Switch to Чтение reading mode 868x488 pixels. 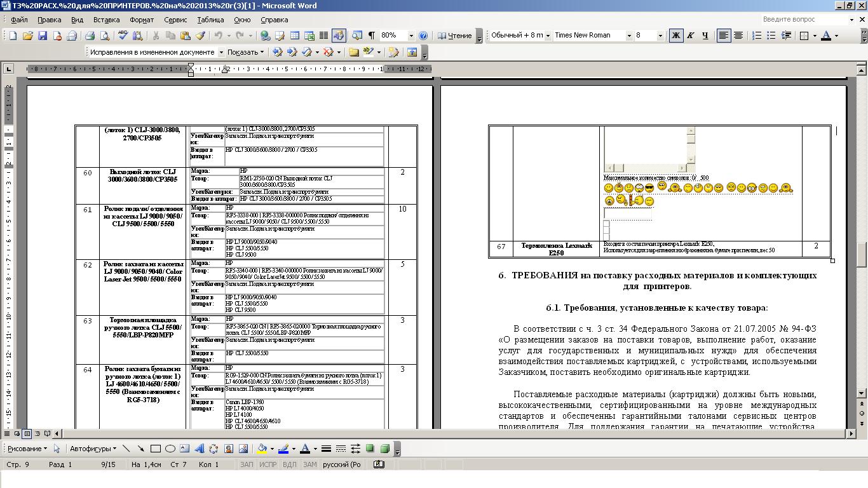click(x=454, y=36)
